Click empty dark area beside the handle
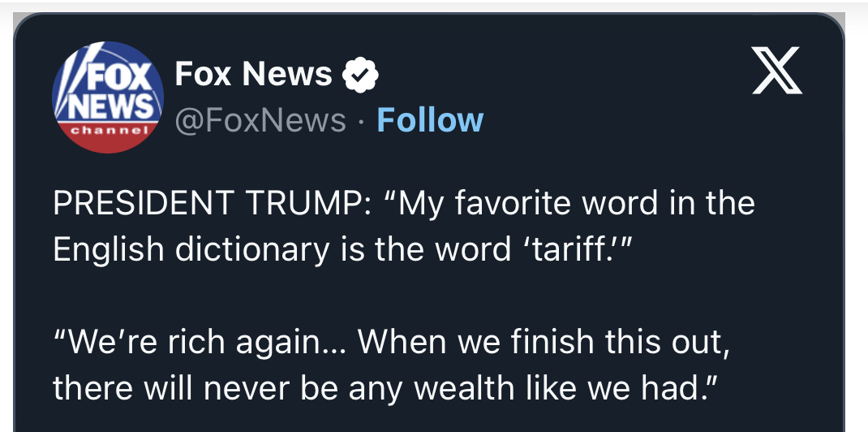 pyautogui.click(x=649, y=120)
